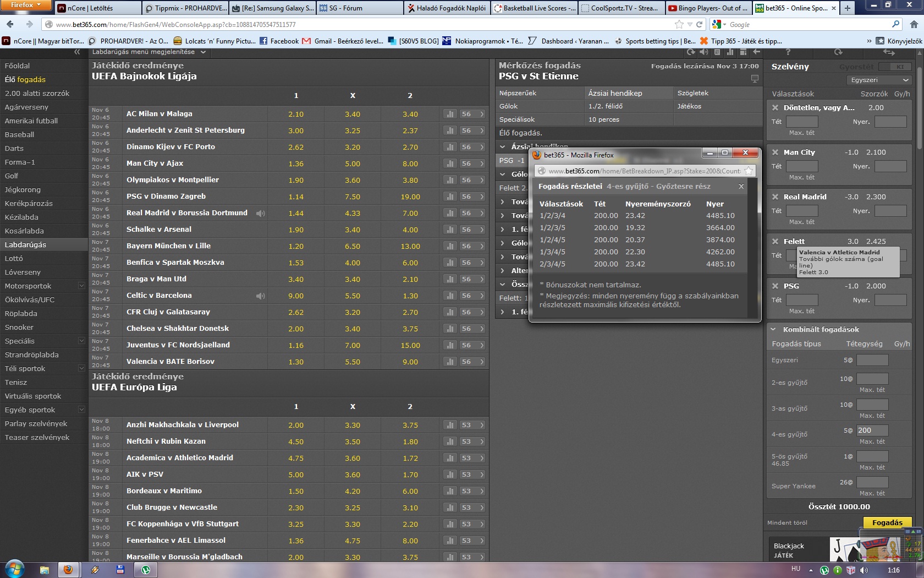Click the bet slip icon in match panel toolbar
Viewport: 924px width, 578px height.
tap(717, 52)
